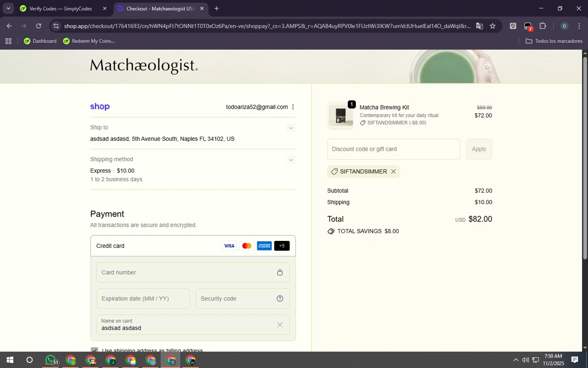Click the Matchaeologist store logo
This screenshot has height=368, width=588.
[144, 66]
